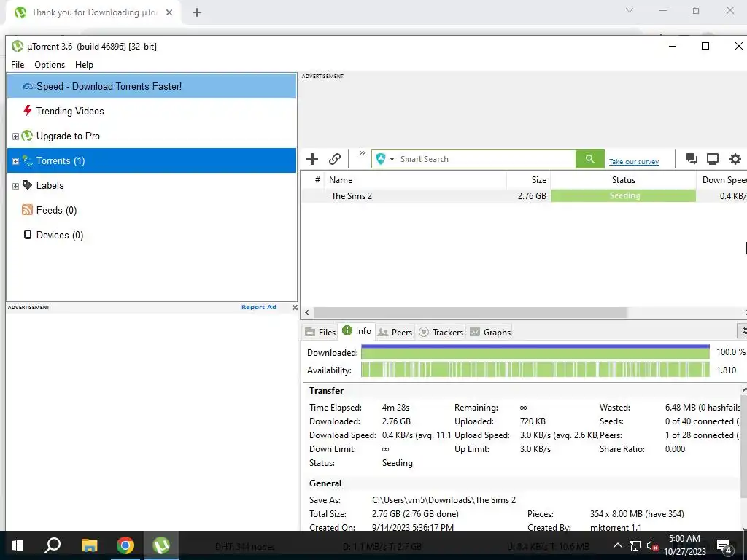This screenshot has height=560, width=747.
Task: Click the remote monitor toolbar icon
Action: pos(713,158)
